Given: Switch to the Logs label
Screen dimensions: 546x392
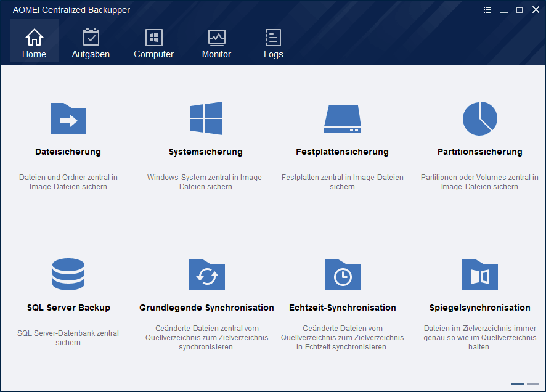Looking at the screenshot, I should click(x=274, y=54).
